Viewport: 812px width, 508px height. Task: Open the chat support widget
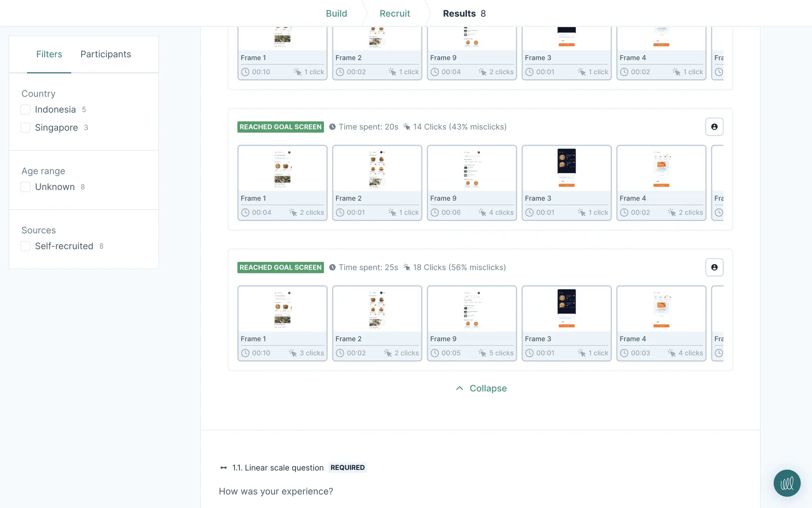787,483
